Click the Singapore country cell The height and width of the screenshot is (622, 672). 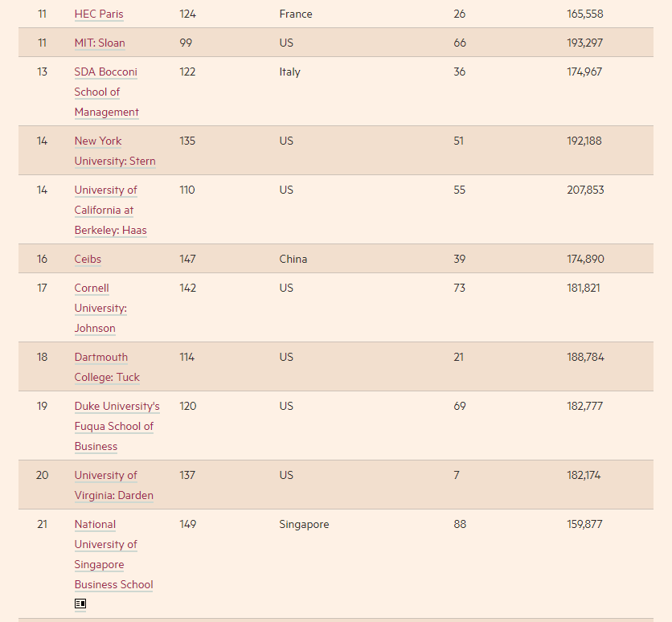[x=304, y=525]
